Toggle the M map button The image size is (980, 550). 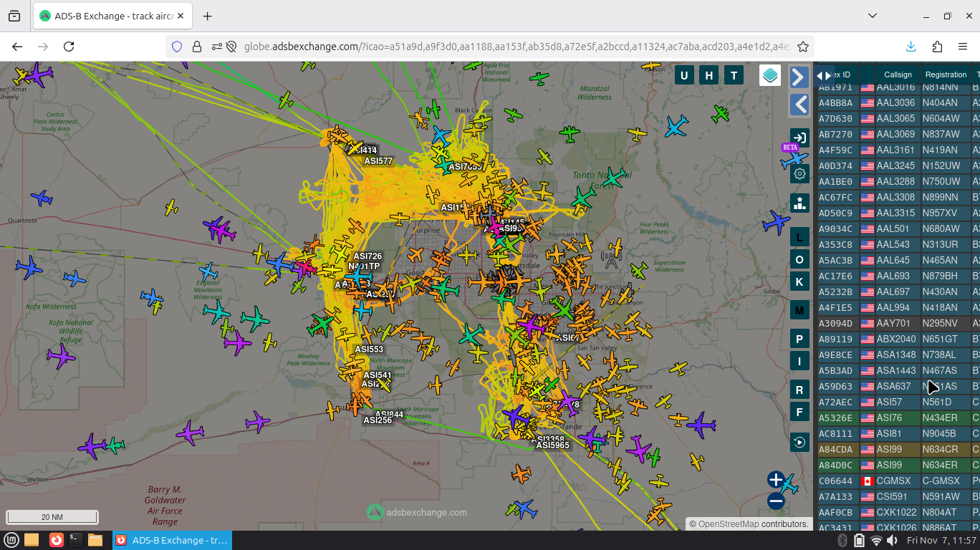pyautogui.click(x=799, y=310)
